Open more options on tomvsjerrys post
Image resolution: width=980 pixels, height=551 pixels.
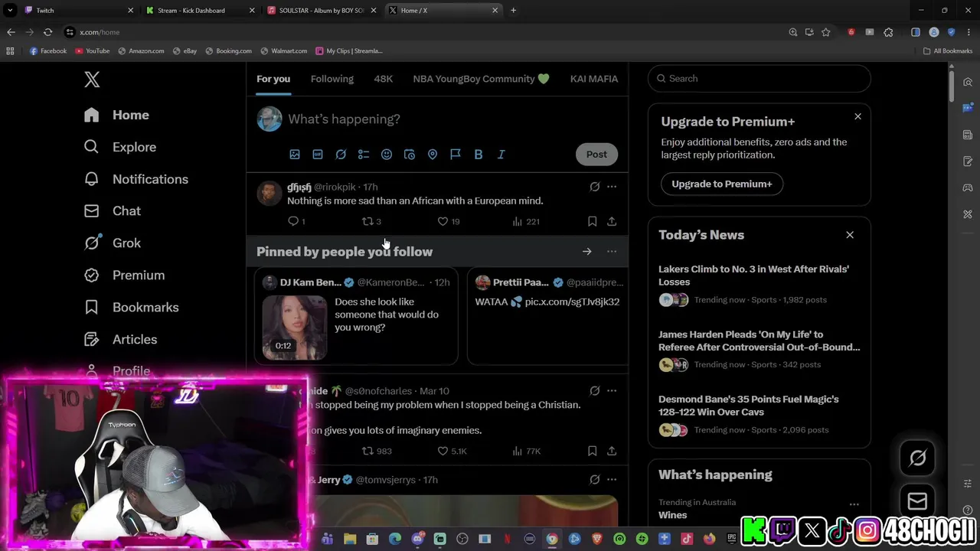(x=612, y=480)
